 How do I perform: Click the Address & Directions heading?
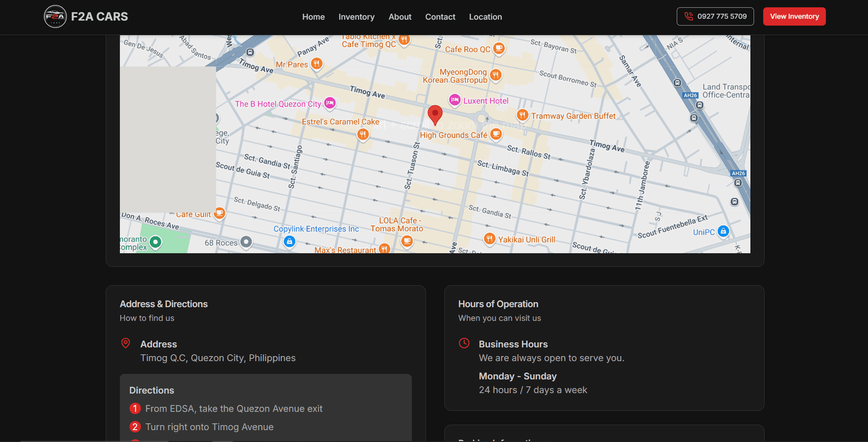point(164,304)
